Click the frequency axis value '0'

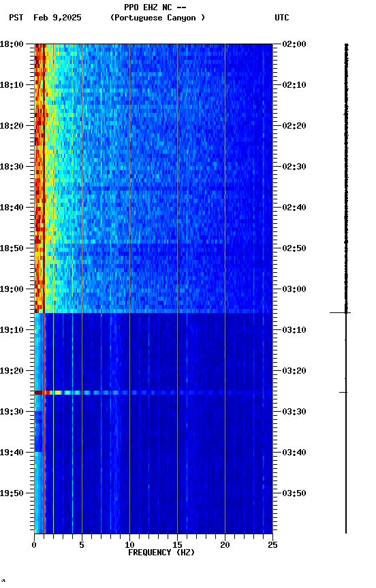(x=34, y=545)
